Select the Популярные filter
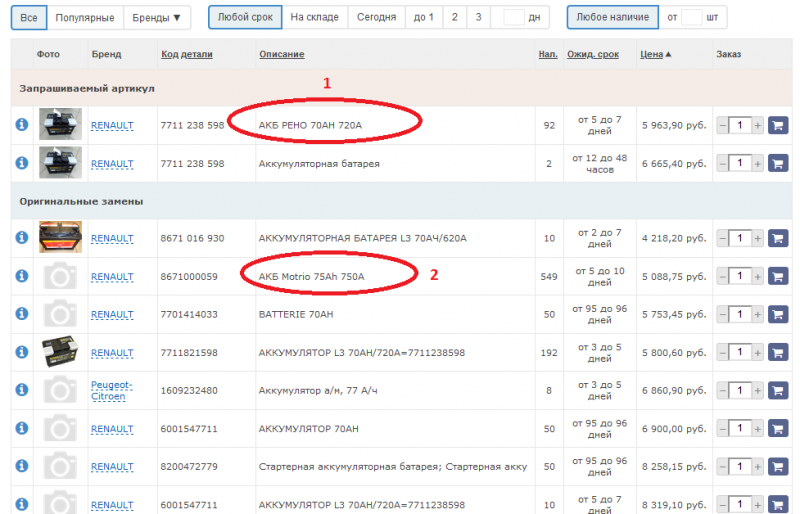 (x=85, y=17)
